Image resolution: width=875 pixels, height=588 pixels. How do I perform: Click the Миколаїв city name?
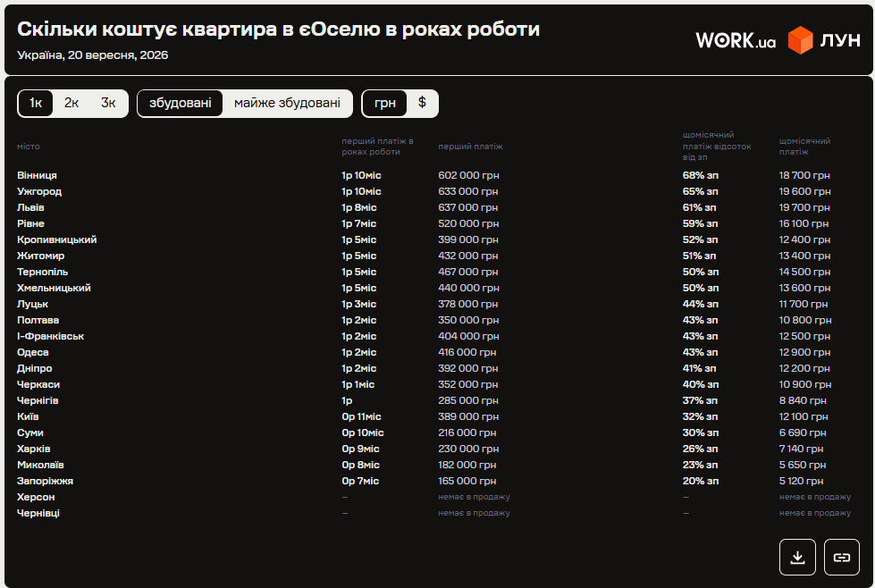coord(40,466)
